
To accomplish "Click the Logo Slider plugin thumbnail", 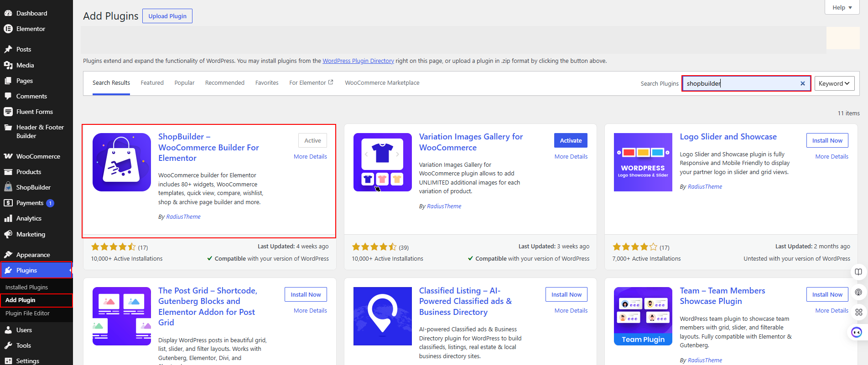I will tap(643, 162).
